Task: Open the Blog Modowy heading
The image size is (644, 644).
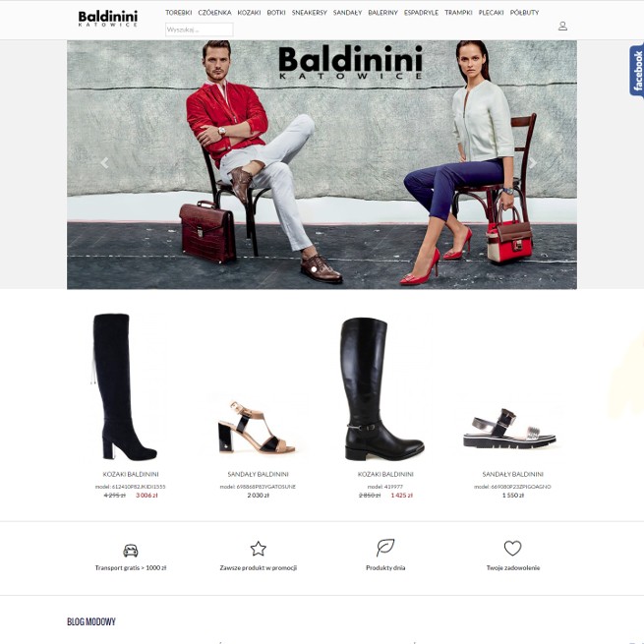Action: [x=91, y=621]
